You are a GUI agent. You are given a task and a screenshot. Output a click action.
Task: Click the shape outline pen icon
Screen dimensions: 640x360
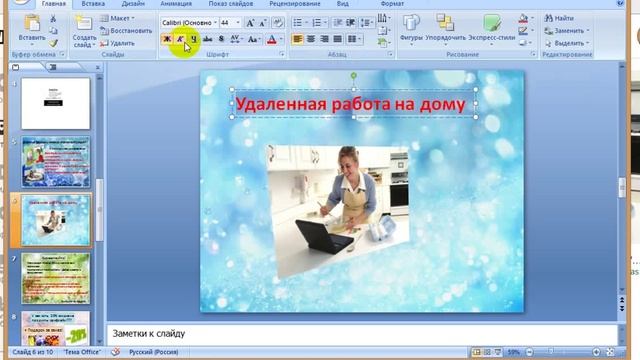coord(524,31)
